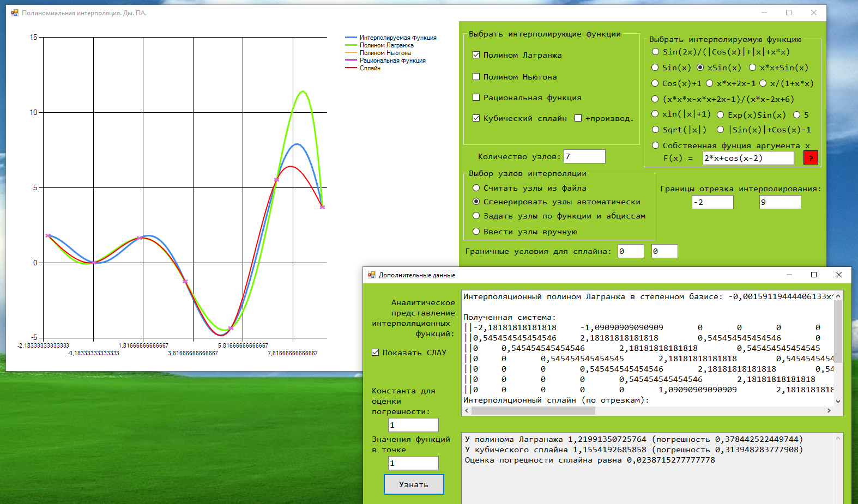858x504 pixels.
Task: Click Константа для оценки погрешности field
Action: pyautogui.click(x=413, y=425)
